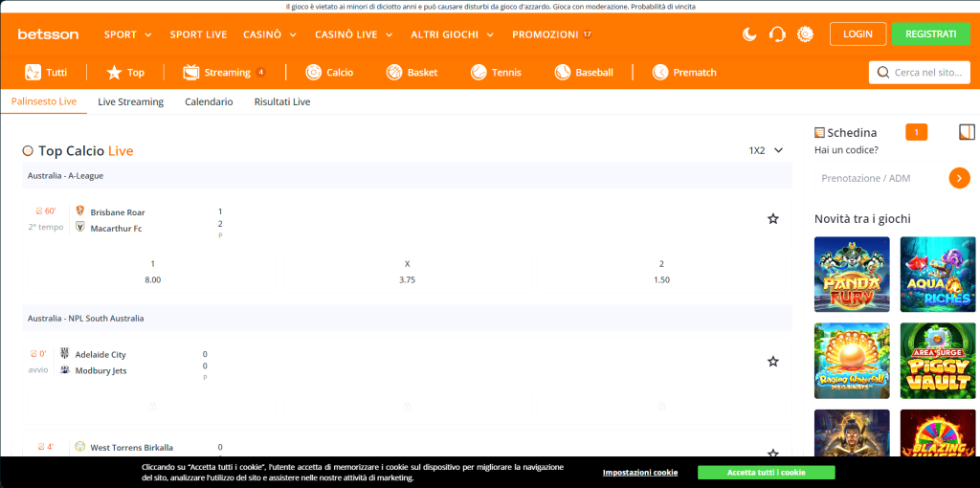Expand the CASINÒ menu
The width and height of the screenshot is (980, 488).
tap(270, 34)
